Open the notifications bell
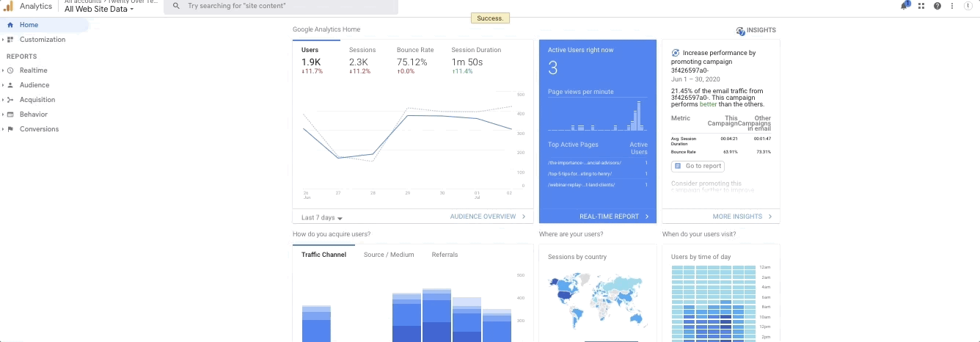Viewport: 980px width, 342px height. pos(904,6)
